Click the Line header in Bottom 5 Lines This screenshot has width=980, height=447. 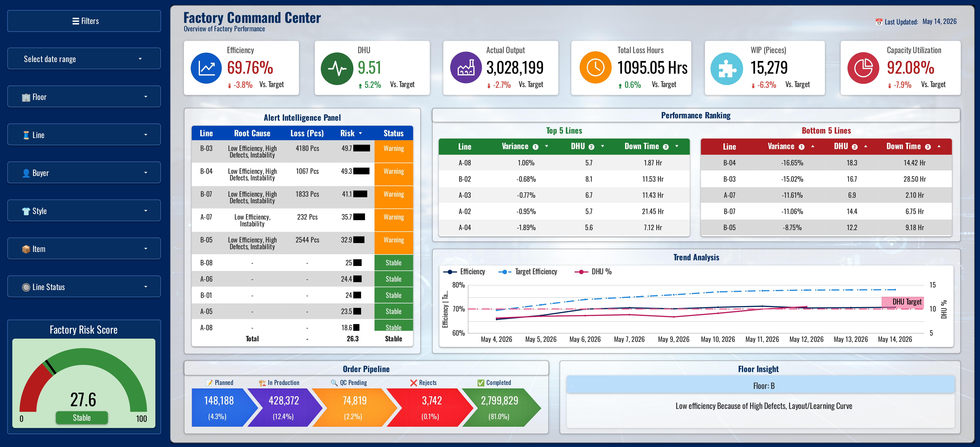point(729,147)
